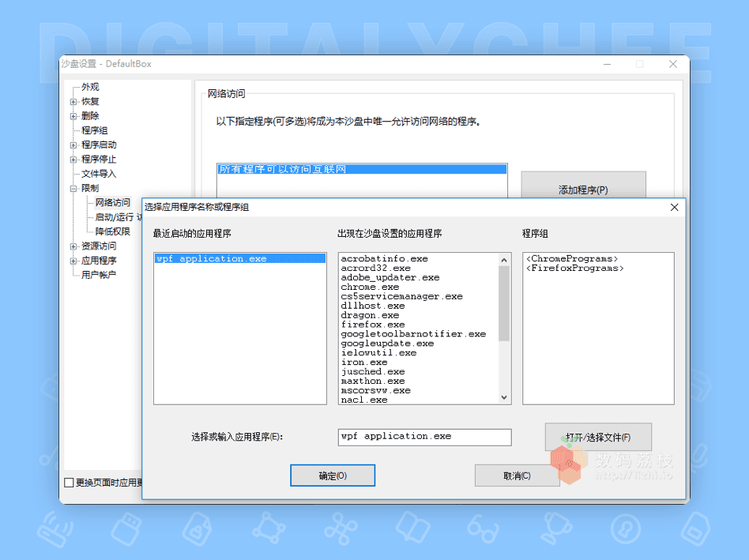Image resolution: width=749 pixels, height=560 pixels.
Task: Expand the 应用程序 tree node
Action: (x=73, y=261)
